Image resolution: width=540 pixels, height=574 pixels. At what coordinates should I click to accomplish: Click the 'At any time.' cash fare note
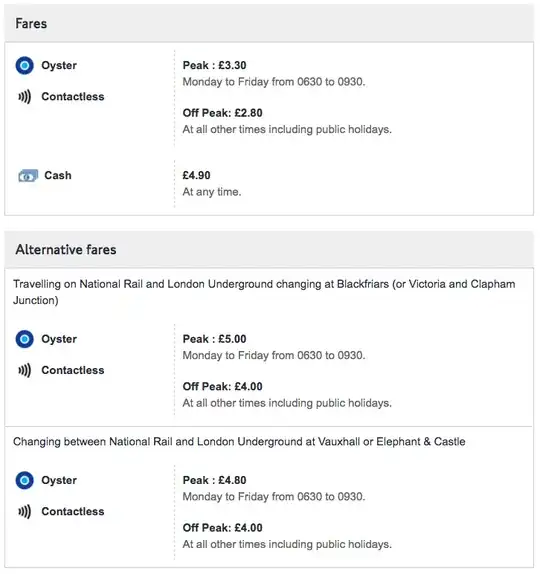(212, 192)
